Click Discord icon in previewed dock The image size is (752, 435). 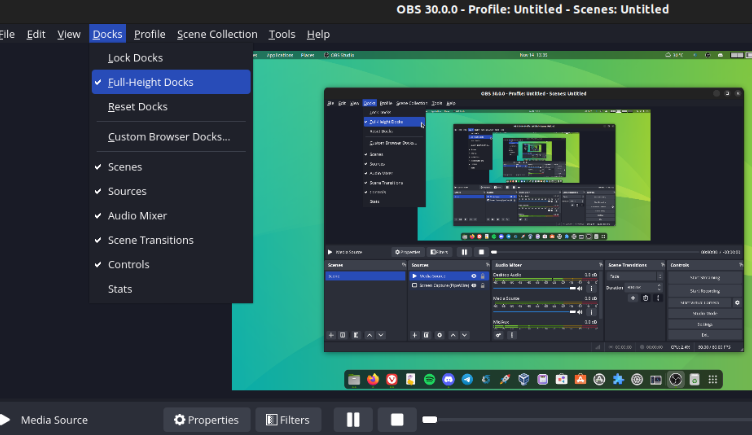(448, 380)
